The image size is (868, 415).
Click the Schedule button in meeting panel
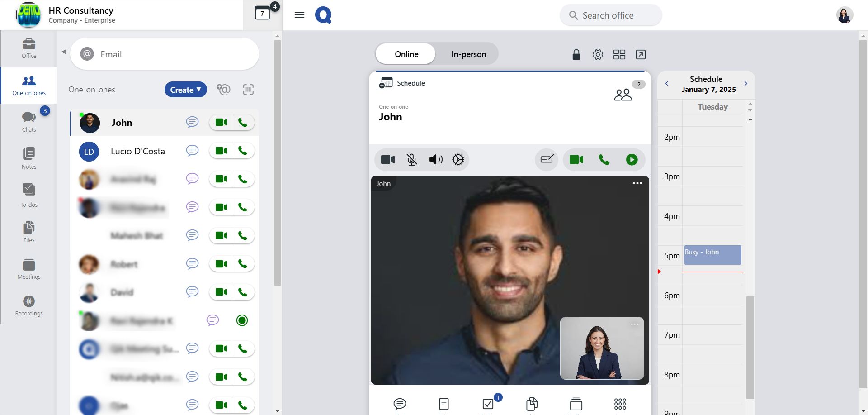pyautogui.click(x=402, y=83)
